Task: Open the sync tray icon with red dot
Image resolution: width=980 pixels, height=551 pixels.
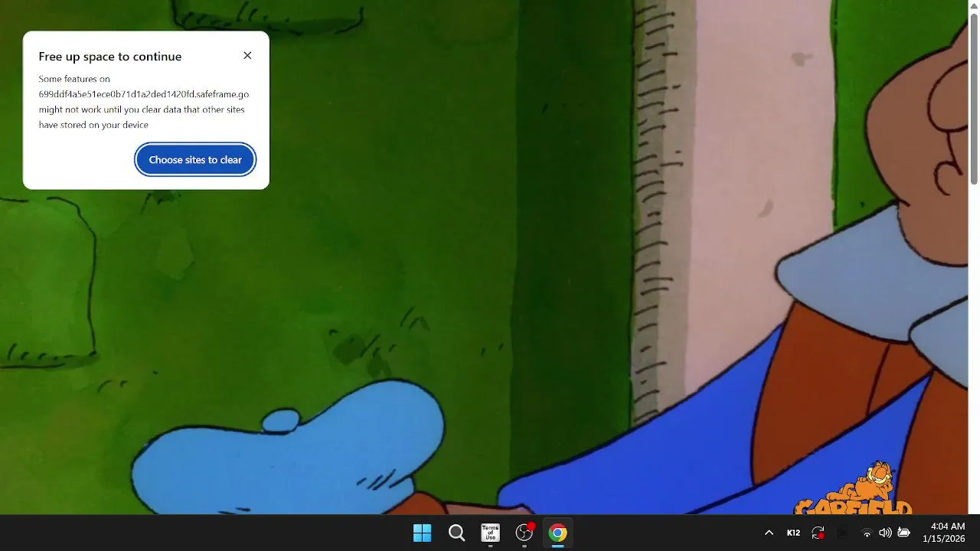Action: point(818,533)
